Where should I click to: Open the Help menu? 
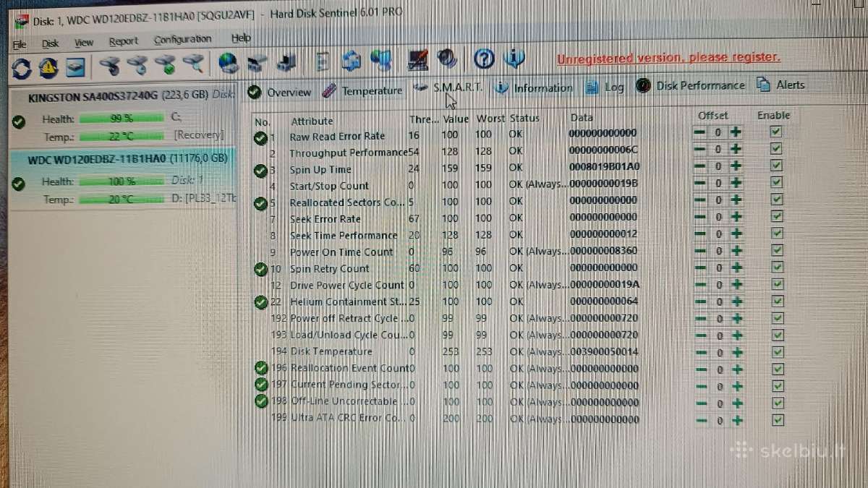[x=241, y=38]
